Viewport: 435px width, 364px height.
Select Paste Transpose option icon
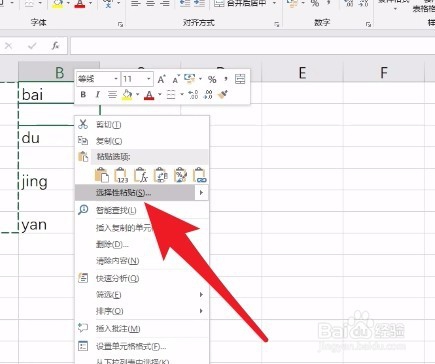161,175
